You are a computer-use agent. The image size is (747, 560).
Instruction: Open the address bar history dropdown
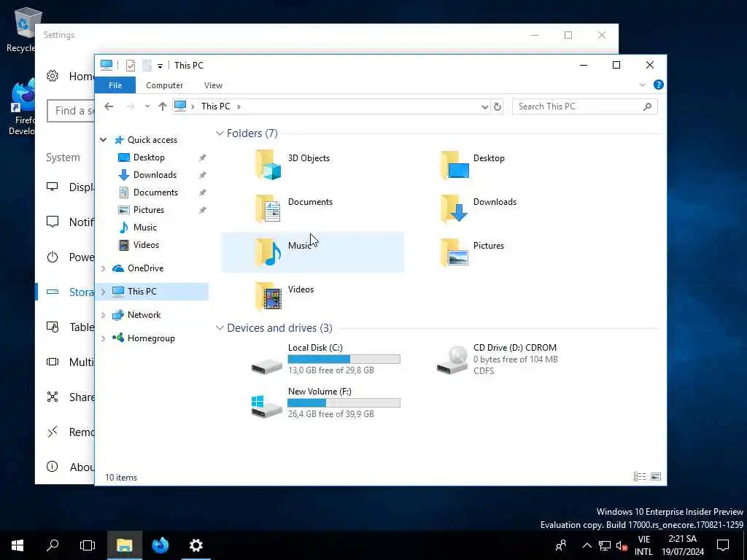tap(484, 106)
